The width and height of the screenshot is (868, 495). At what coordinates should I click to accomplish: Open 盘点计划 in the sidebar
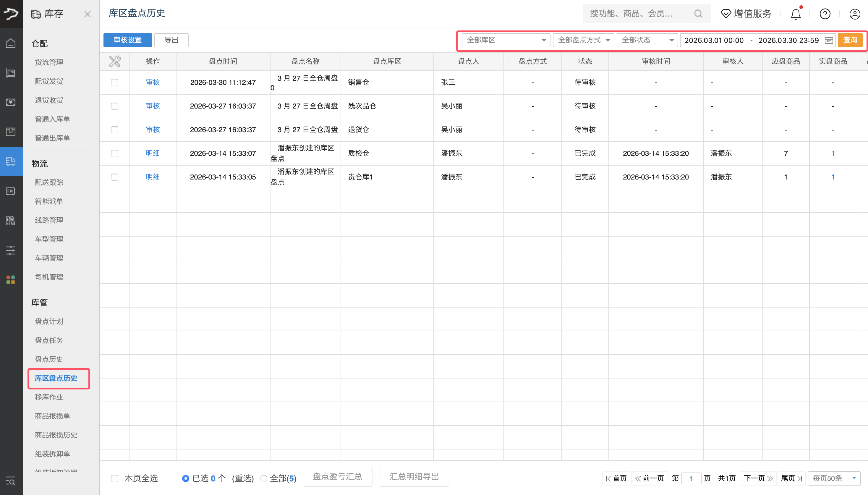pos(49,321)
